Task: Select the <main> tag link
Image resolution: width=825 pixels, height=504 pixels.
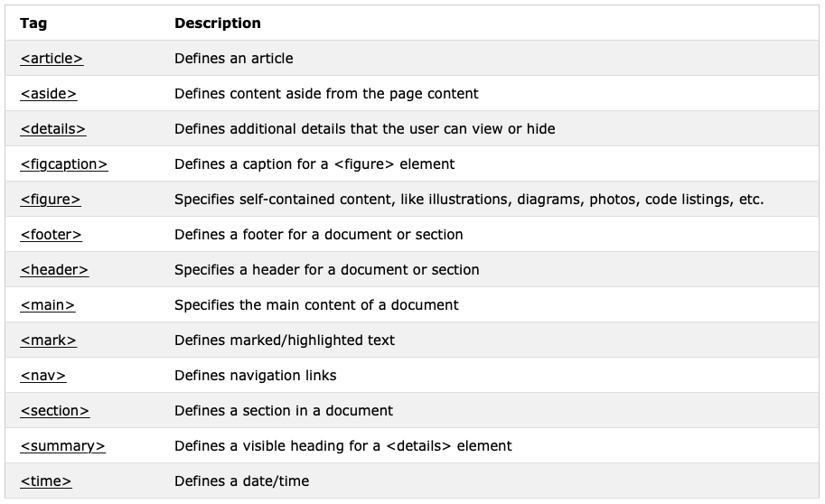Action: click(x=47, y=305)
